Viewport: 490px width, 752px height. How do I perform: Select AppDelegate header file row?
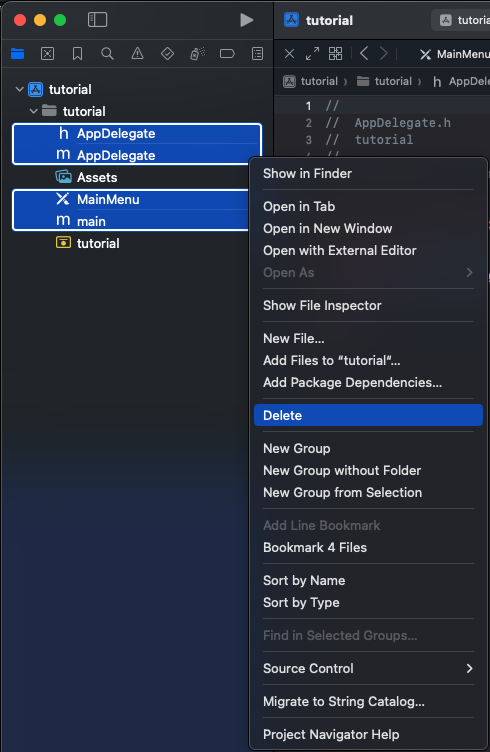coord(137,133)
